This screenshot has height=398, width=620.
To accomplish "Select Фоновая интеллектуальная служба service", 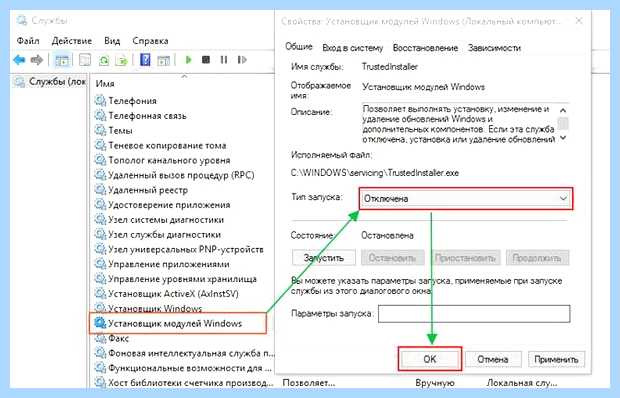I will tap(191, 353).
